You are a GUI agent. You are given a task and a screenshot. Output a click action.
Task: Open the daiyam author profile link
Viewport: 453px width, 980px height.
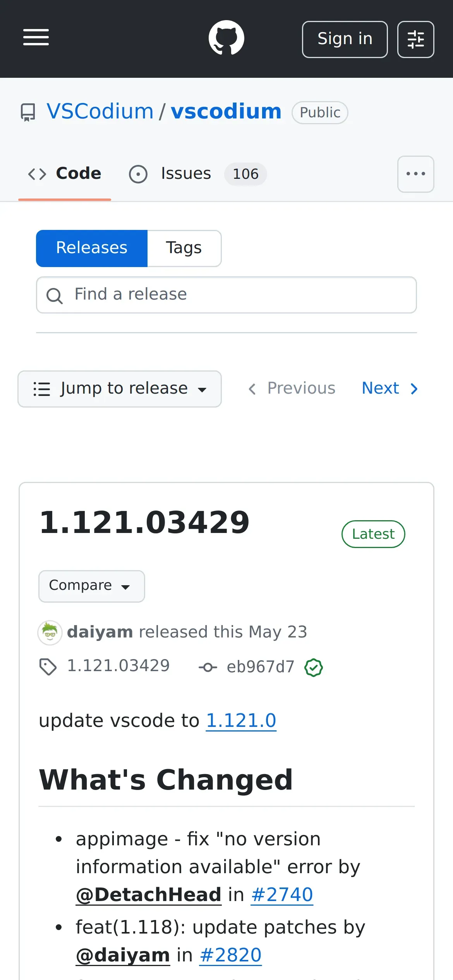(x=100, y=632)
